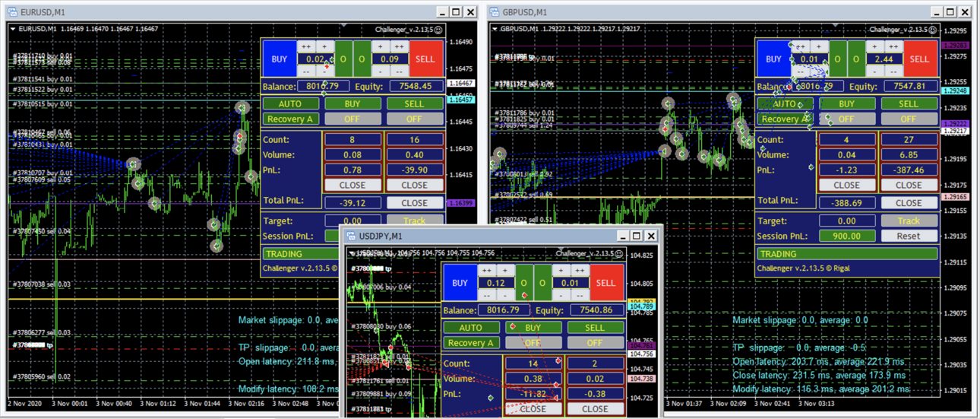Decrease USDJPY buy lot with double-minus stepper
980x419 pixels.
[486, 295]
